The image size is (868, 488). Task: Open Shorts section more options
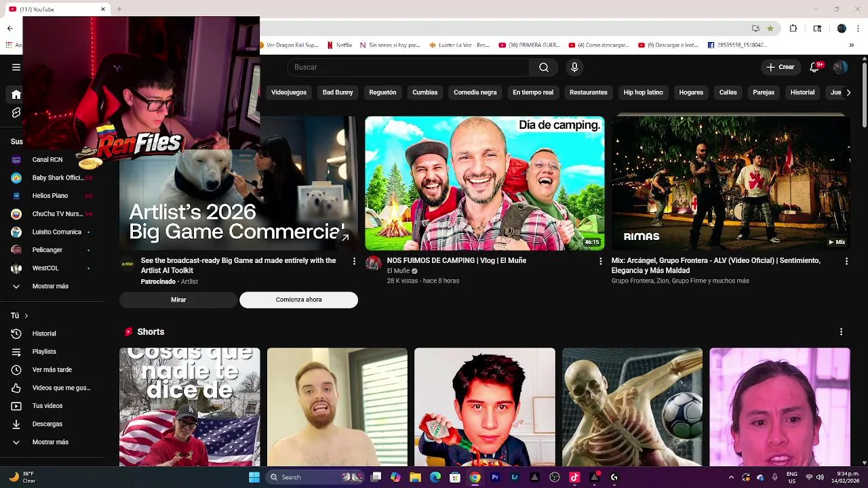[841, 331]
